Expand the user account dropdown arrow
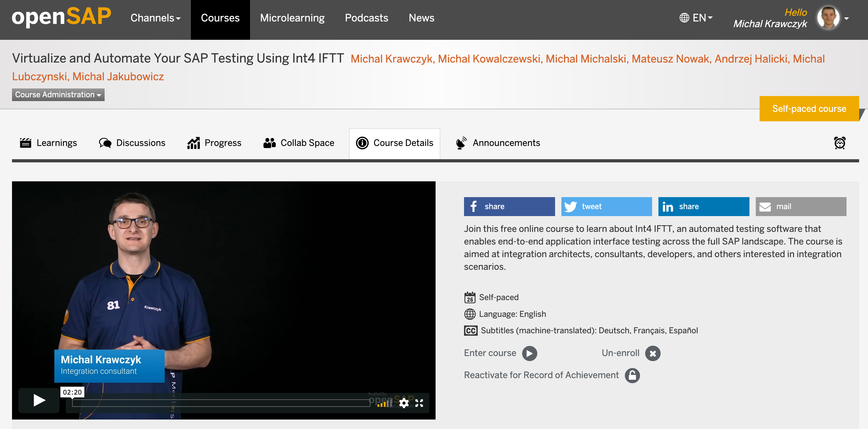 pos(847,19)
